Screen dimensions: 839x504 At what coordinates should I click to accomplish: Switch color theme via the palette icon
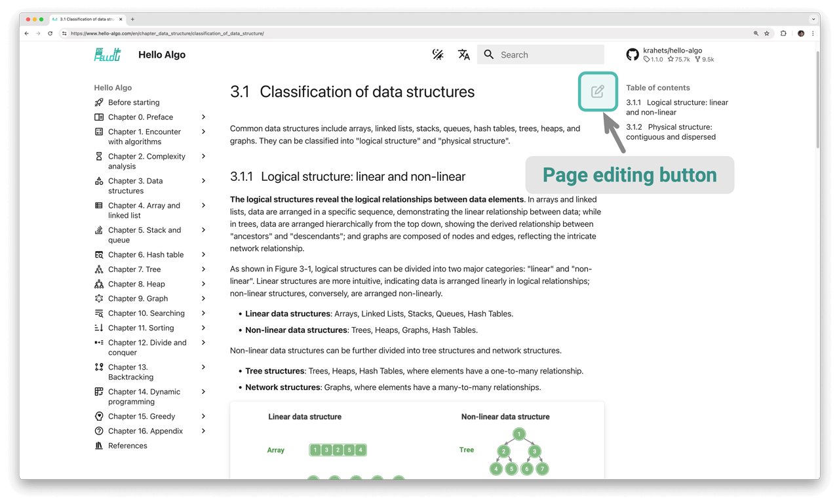(x=438, y=54)
